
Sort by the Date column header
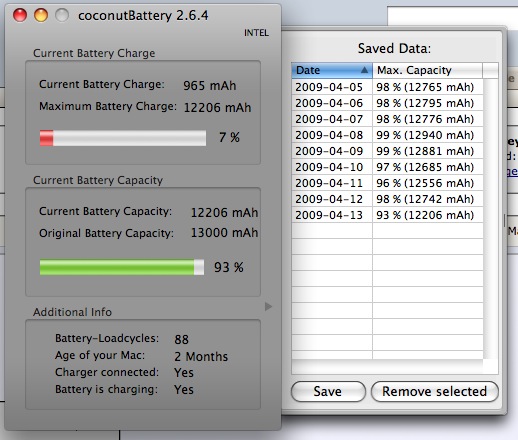click(332, 70)
